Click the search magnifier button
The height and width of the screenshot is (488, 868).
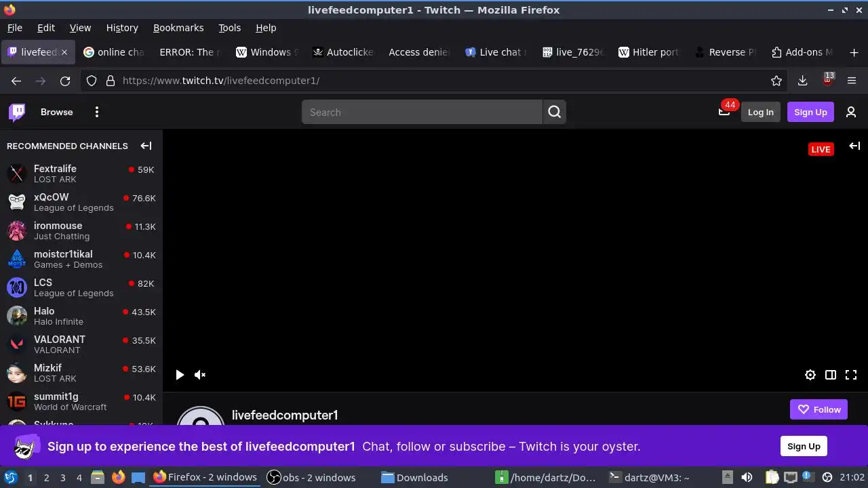[x=555, y=112]
